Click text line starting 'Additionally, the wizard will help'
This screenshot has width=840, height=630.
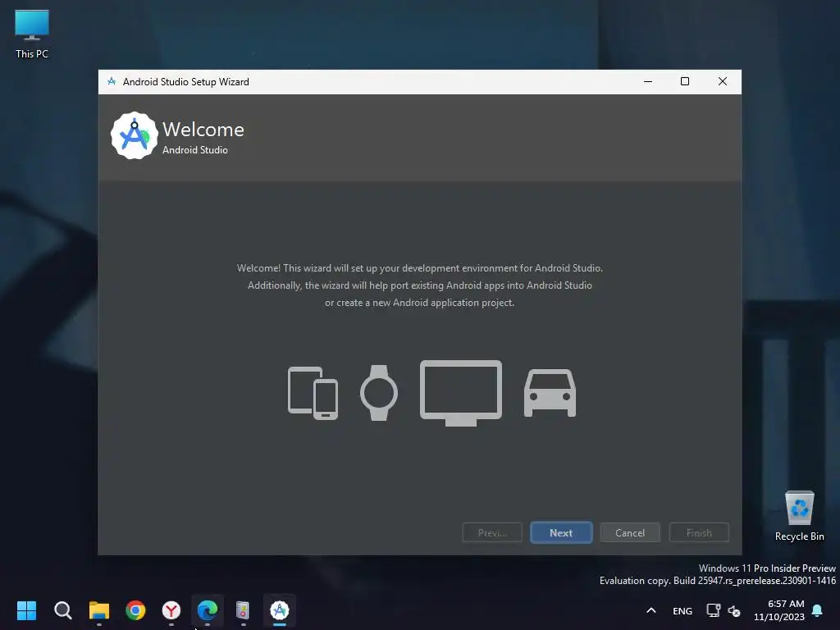419,285
